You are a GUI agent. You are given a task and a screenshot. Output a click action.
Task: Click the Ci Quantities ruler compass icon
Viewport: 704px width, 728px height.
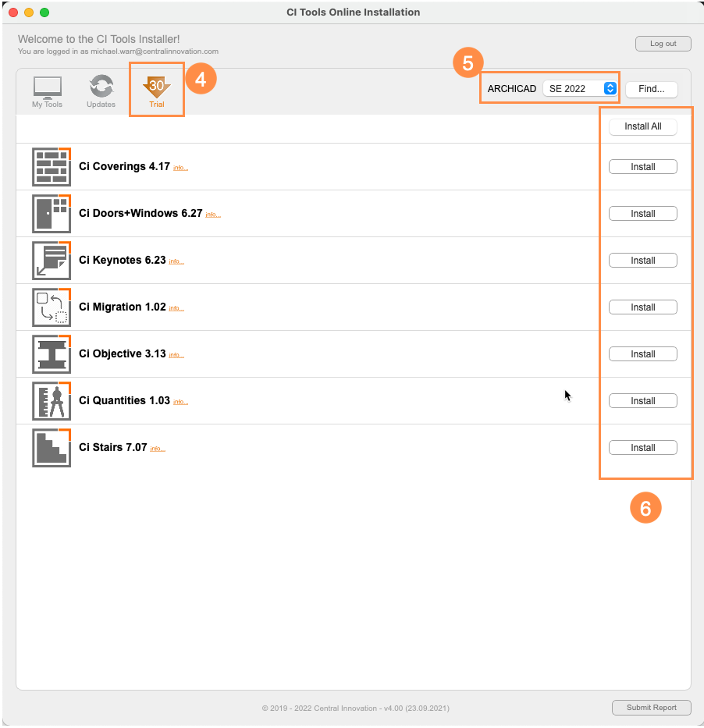52,401
